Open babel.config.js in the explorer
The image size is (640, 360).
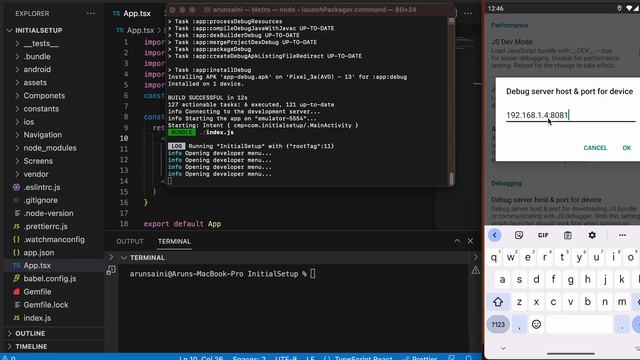pyautogui.click(x=49, y=278)
